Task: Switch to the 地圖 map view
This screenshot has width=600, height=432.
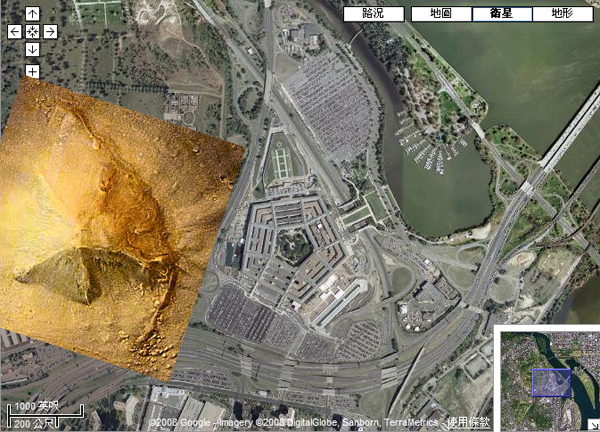Action: point(441,14)
